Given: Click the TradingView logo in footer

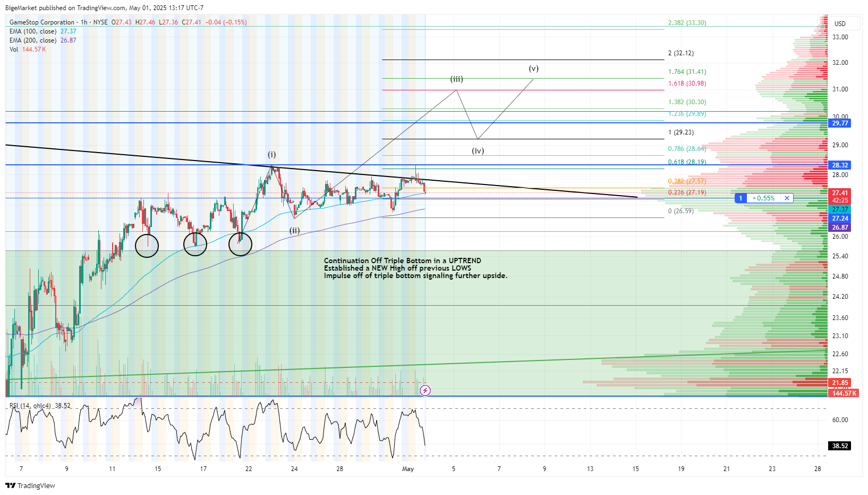Looking at the screenshot, I should (30, 485).
